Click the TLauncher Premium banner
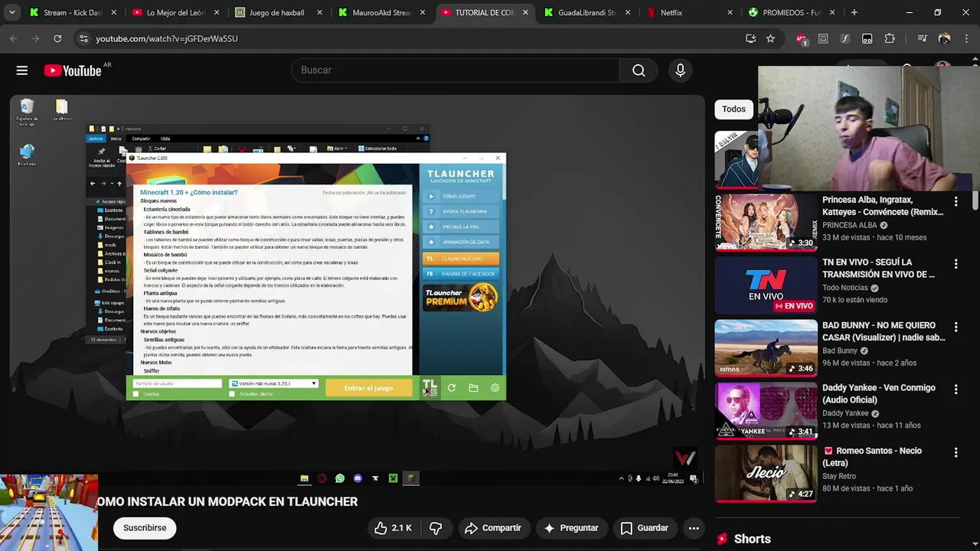Screen dimensions: 980x551 pyautogui.click(x=461, y=297)
